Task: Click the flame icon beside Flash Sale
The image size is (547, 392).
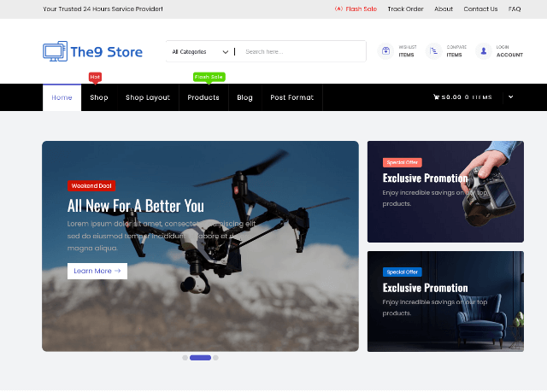Action: click(x=338, y=9)
